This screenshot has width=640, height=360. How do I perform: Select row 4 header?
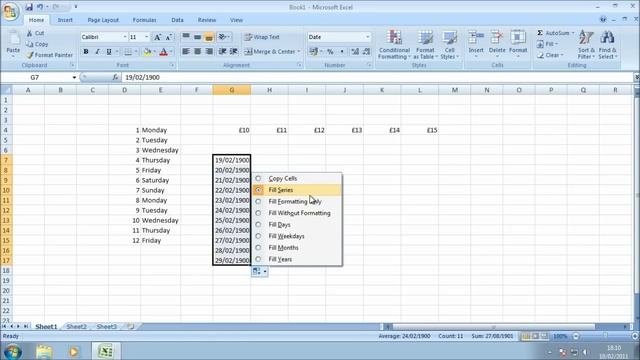coord(6,130)
